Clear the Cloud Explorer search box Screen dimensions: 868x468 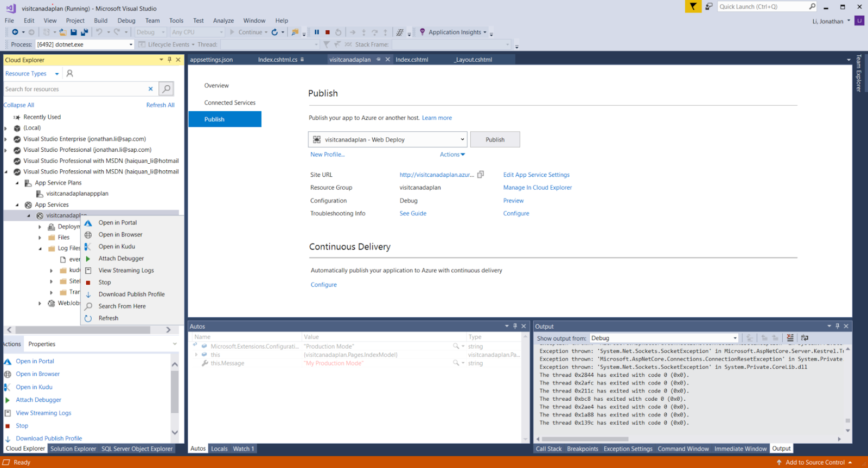tap(151, 89)
